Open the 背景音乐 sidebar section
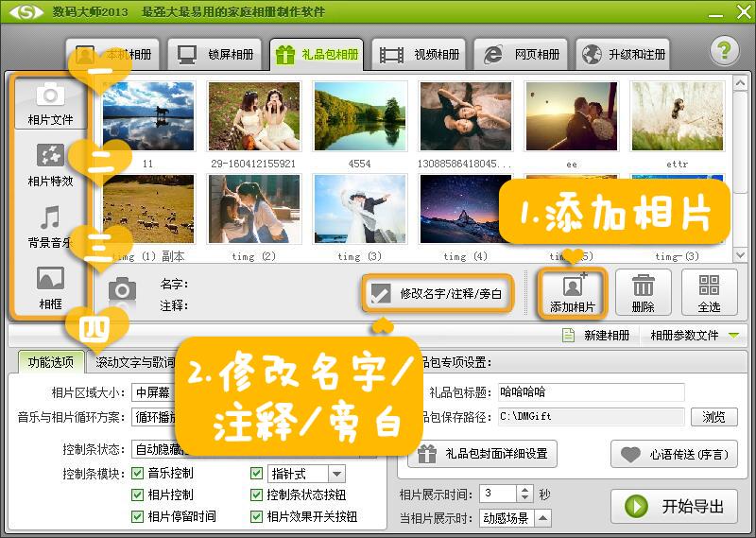 tap(50, 227)
